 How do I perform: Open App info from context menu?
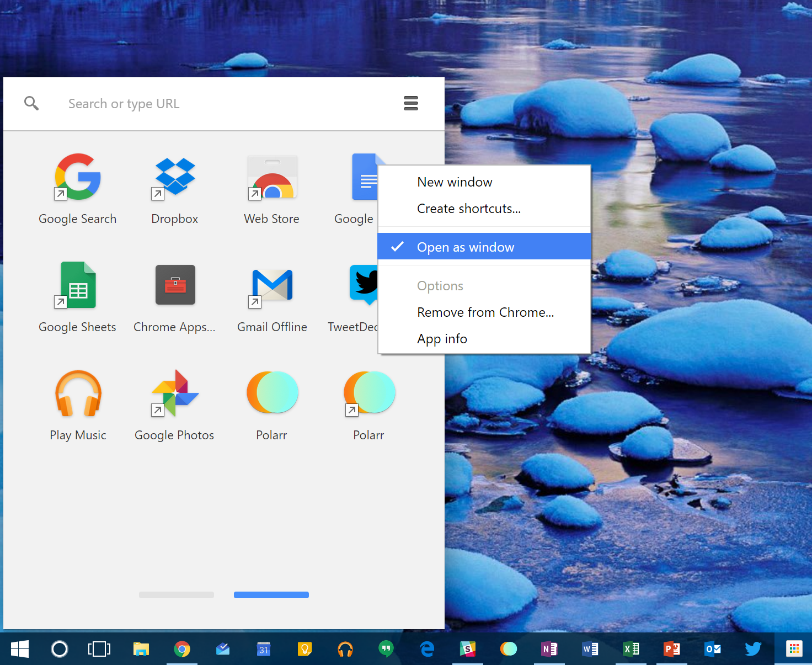coord(484,339)
